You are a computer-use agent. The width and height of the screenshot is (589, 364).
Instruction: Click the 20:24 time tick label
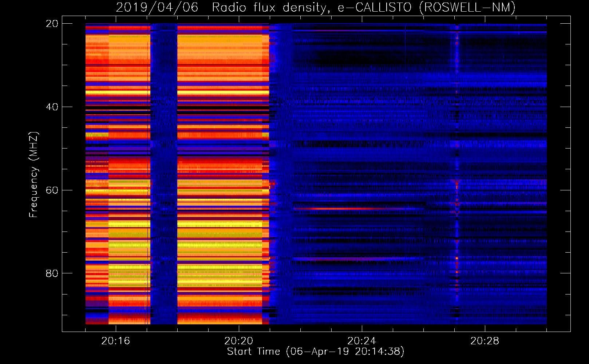(x=362, y=341)
